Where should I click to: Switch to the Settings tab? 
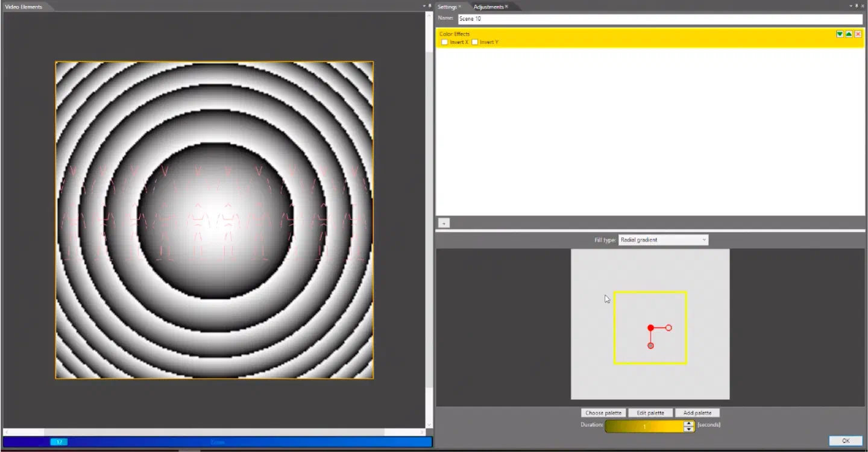[x=447, y=7]
